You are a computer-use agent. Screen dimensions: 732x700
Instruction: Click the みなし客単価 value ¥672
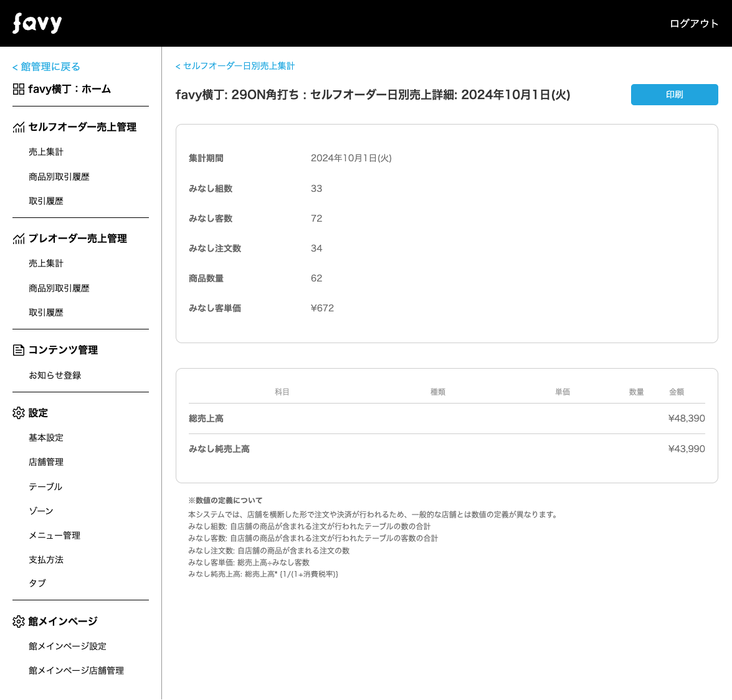(x=323, y=308)
